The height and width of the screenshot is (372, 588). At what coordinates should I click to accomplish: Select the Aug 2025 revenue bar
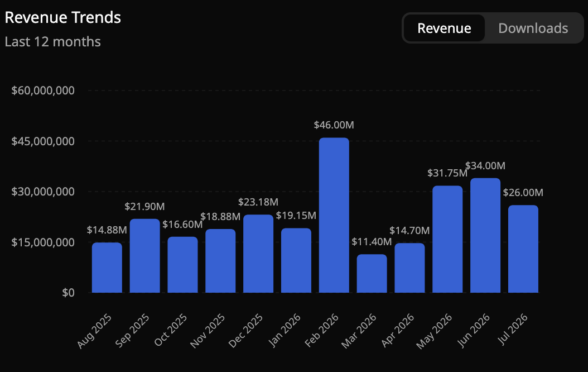pyautogui.click(x=107, y=268)
